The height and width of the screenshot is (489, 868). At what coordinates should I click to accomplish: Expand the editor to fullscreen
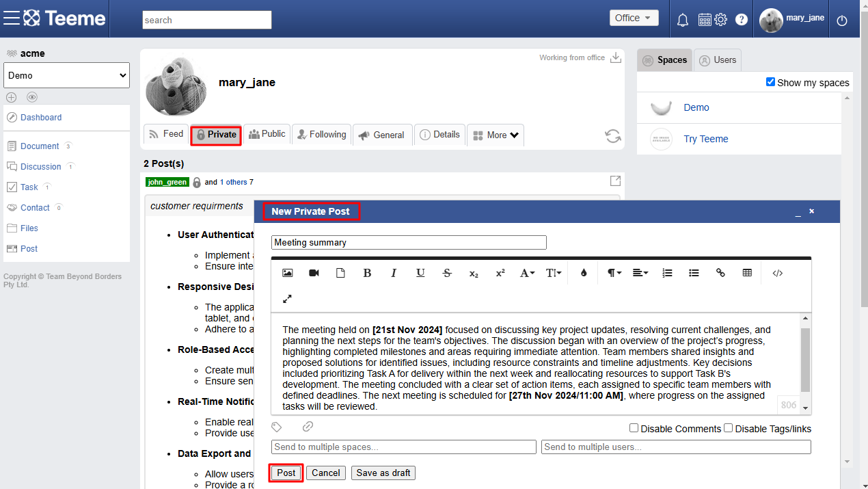pos(287,299)
